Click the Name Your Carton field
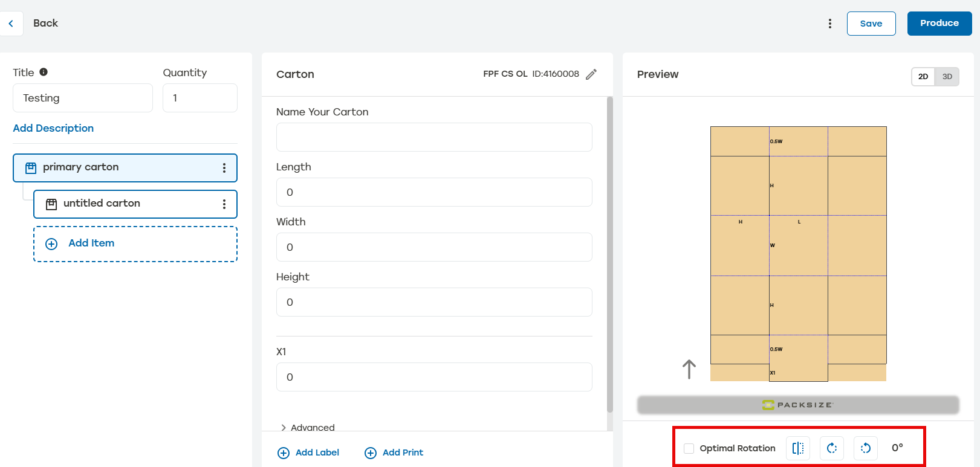The width and height of the screenshot is (980, 467). 434,137
